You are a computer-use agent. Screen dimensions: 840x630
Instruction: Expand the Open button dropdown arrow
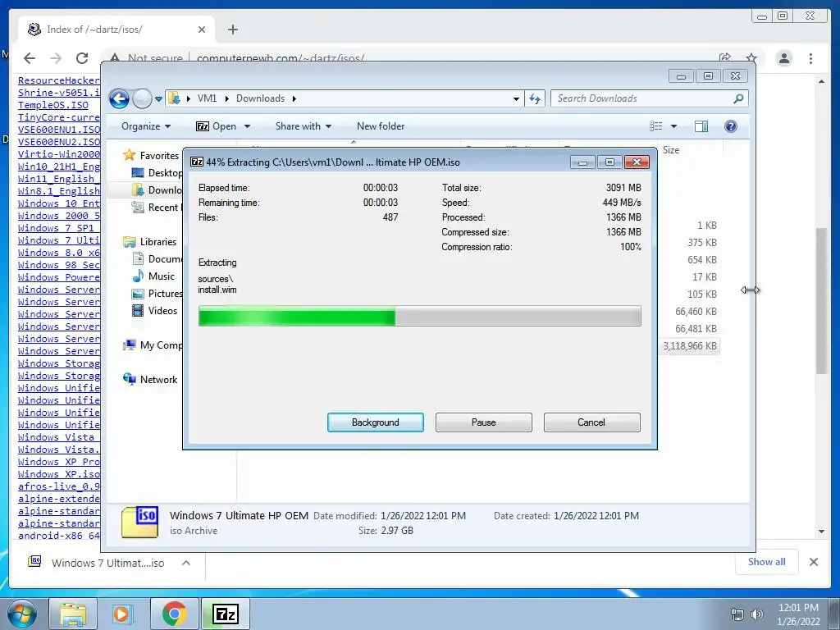coord(247,126)
